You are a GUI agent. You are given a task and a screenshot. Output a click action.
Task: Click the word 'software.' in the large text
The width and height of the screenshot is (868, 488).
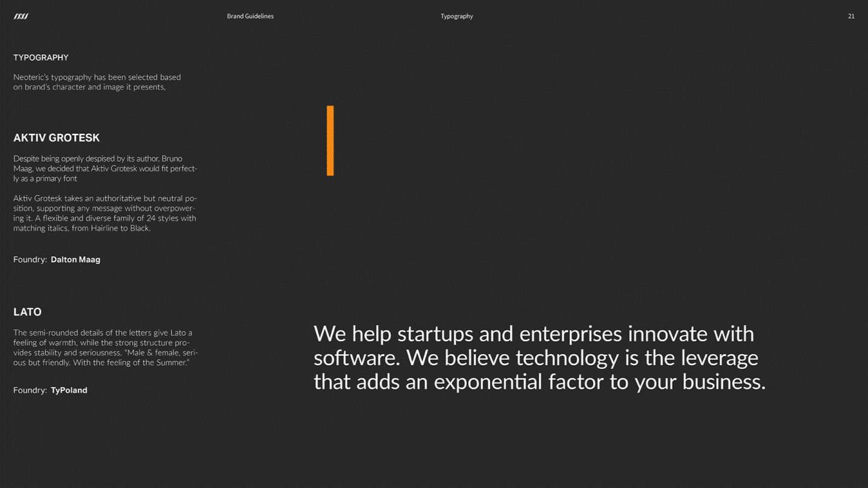[x=357, y=358]
